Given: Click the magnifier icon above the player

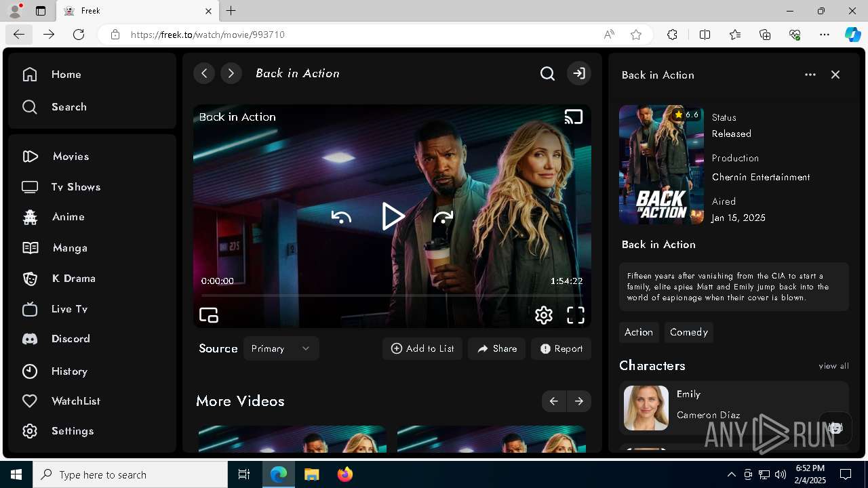Looking at the screenshot, I should (547, 73).
